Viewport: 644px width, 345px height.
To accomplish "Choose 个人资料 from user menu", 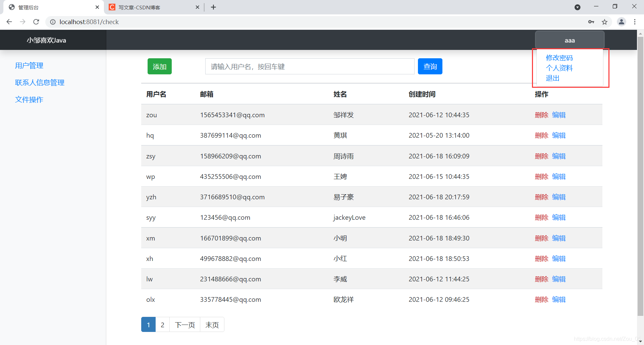I will tap(559, 68).
